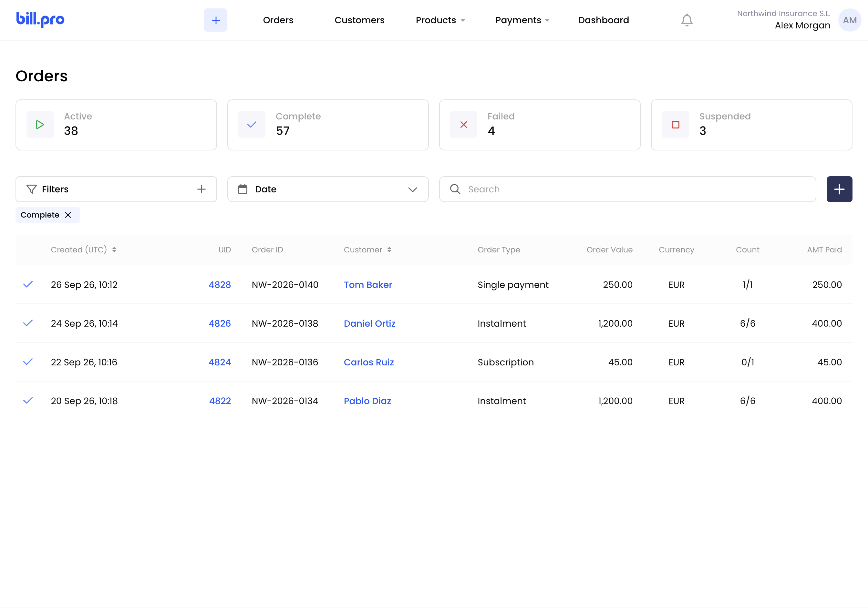Open order UID 4822
The height and width of the screenshot is (612, 868).
point(220,401)
